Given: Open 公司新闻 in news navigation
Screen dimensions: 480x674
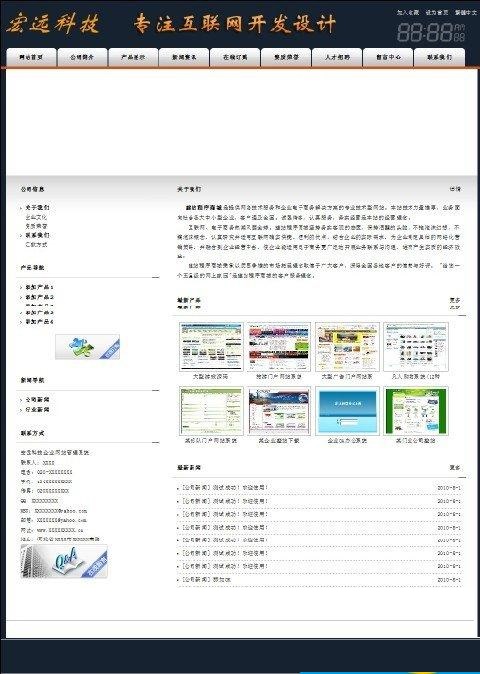Looking at the screenshot, I should click(x=37, y=400).
